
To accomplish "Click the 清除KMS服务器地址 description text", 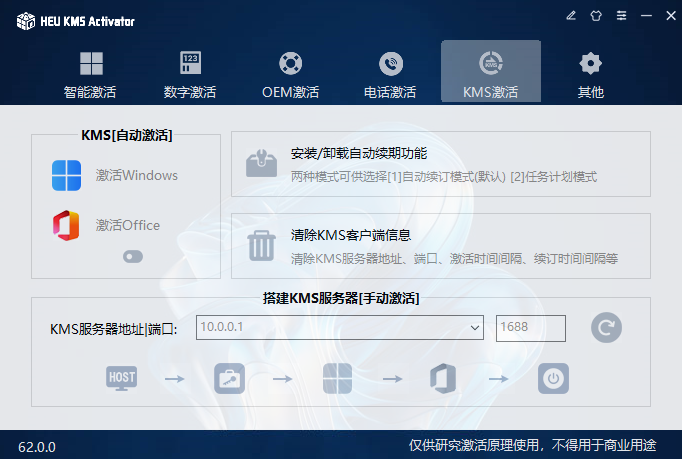I will coord(454,259).
